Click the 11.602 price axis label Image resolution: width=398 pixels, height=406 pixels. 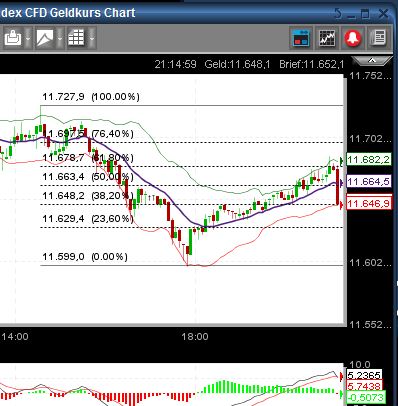pos(370,263)
